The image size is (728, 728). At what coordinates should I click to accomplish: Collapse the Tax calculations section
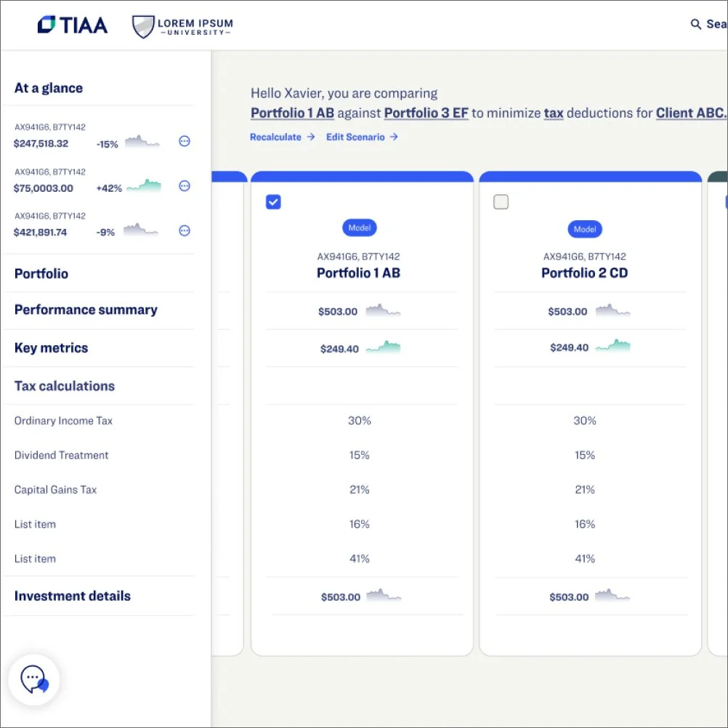[x=65, y=386]
